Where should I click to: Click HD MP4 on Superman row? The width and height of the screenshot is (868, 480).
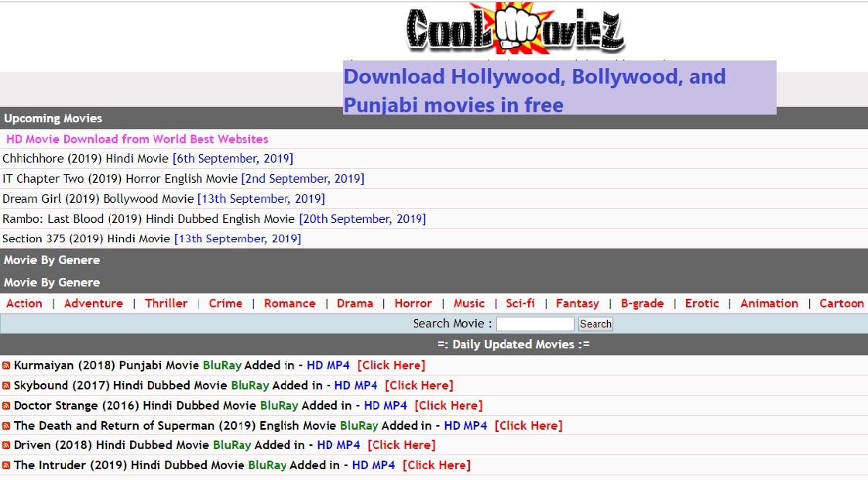click(465, 425)
